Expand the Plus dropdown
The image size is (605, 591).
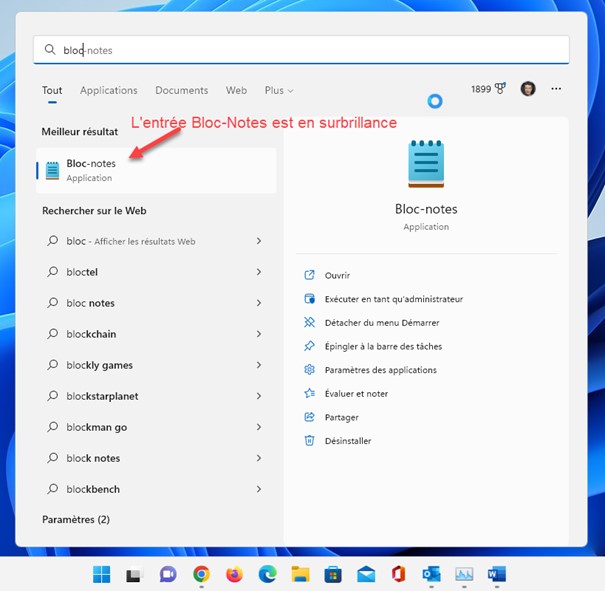click(279, 90)
